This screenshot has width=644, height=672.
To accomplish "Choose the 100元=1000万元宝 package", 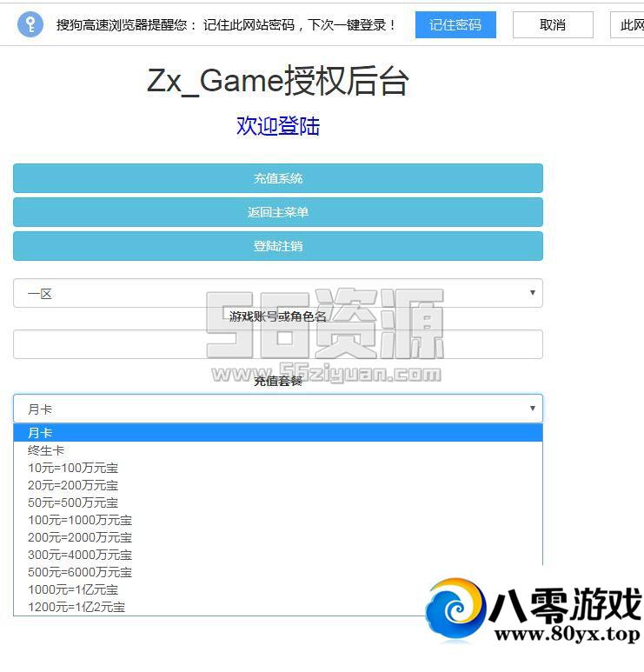I will click(x=80, y=520).
